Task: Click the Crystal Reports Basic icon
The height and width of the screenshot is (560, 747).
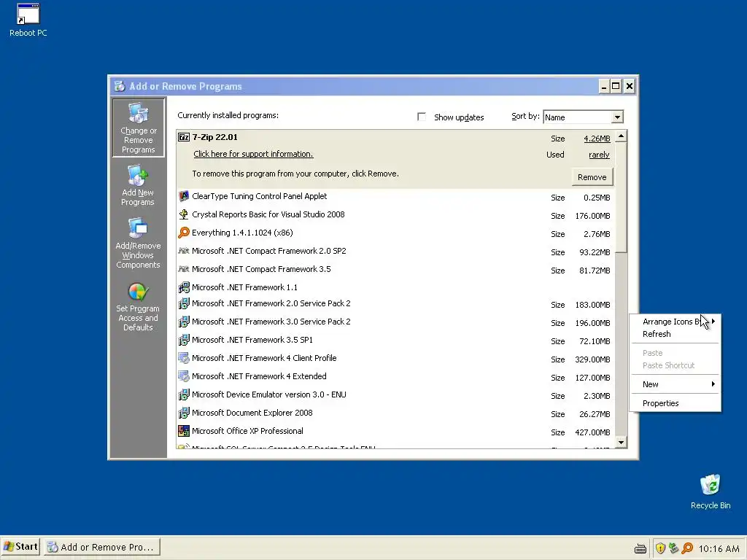Action: point(183,214)
